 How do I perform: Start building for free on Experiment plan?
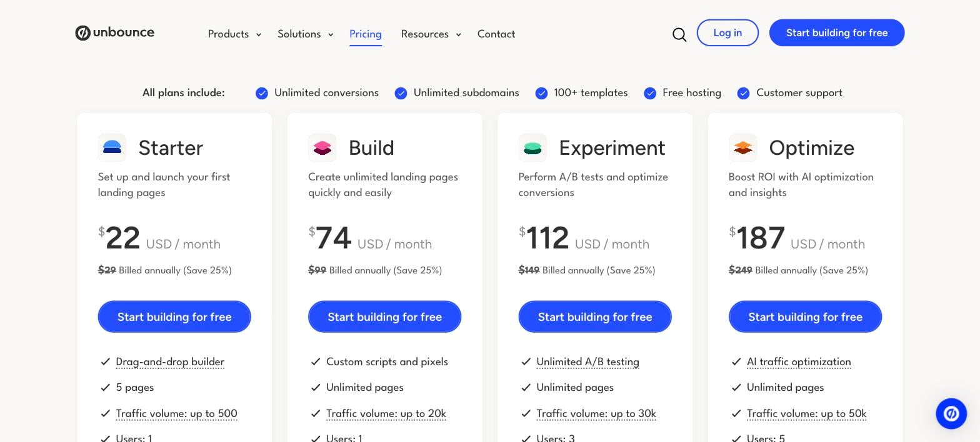(x=595, y=317)
